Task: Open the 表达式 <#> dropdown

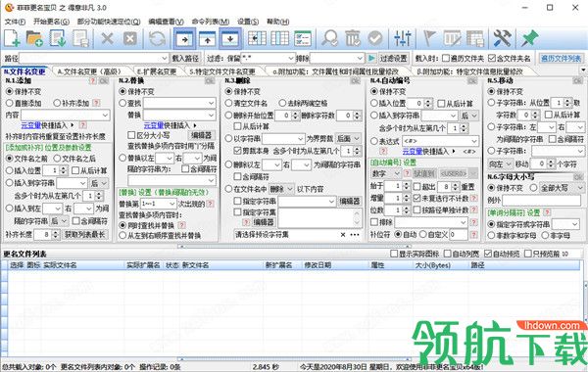Action: pos(474,141)
